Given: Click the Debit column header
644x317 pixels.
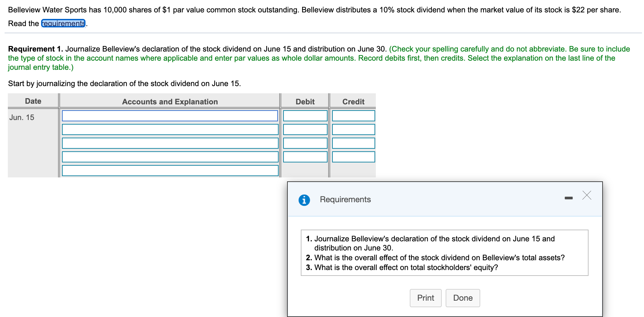Looking at the screenshot, I should pos(305,101).
